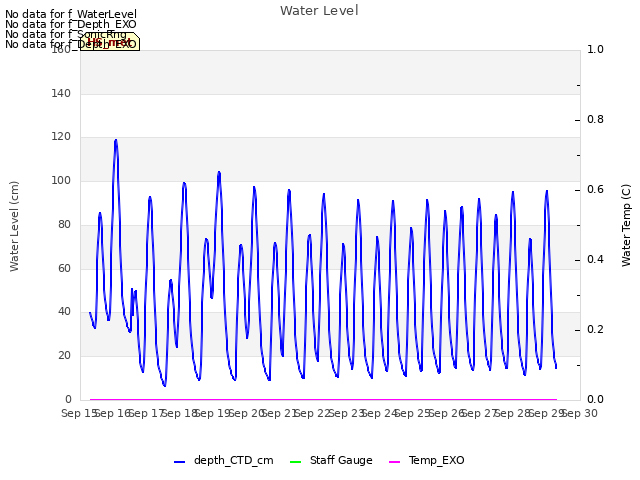Click the Staff Gauge legend label
The height and width of the screenshot is (480, 640).
[341, 460]
